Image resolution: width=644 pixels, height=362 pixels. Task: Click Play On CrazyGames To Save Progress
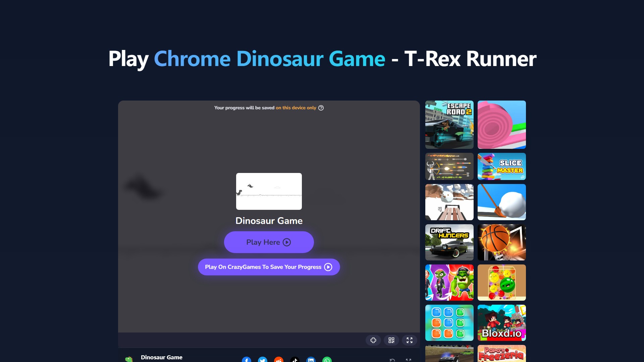[x=269, y=267]
